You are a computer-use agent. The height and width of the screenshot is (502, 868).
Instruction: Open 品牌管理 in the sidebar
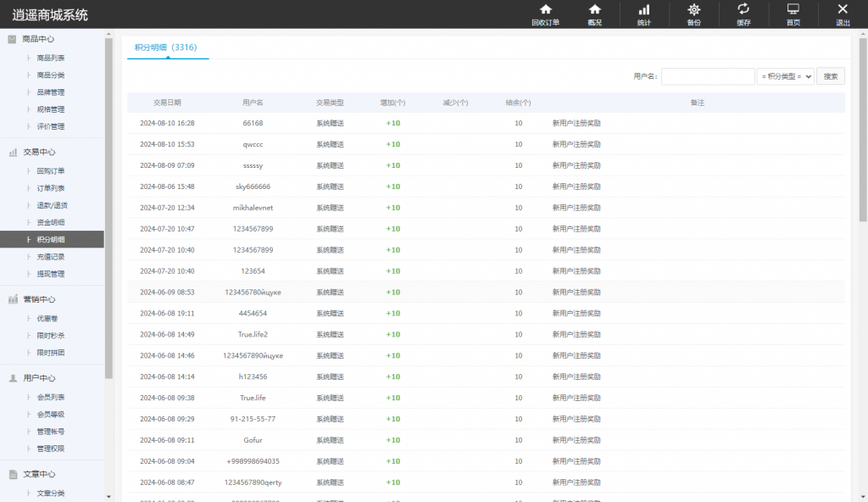coord(51,92)
